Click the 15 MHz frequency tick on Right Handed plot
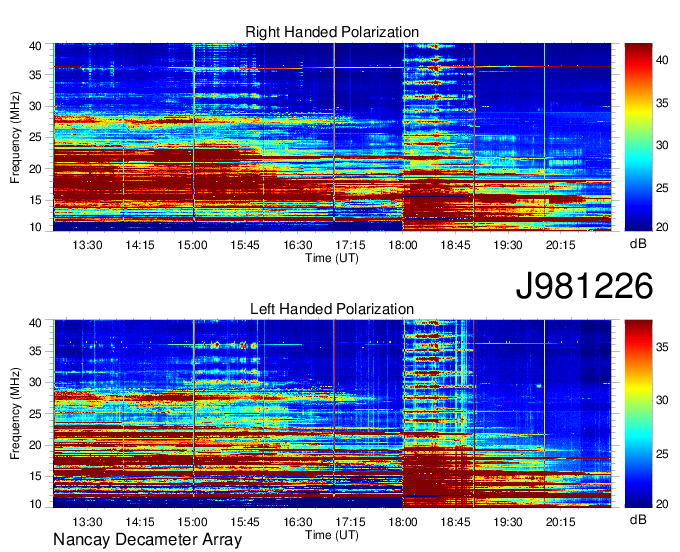The height and width of the screenshot is (552, 680). coord(35,200)
